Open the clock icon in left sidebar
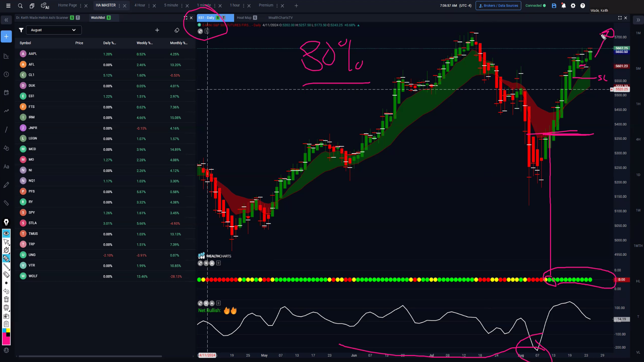644x362 pixels. click(6, 74)
